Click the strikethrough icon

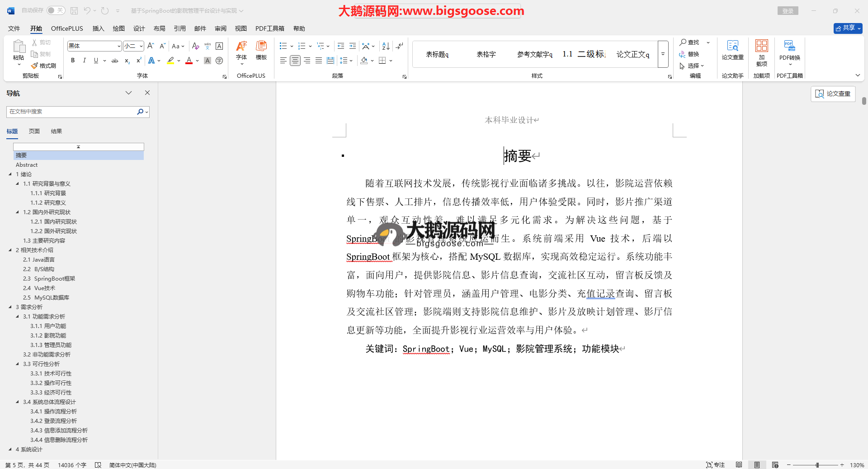click(x=115, y=61)
